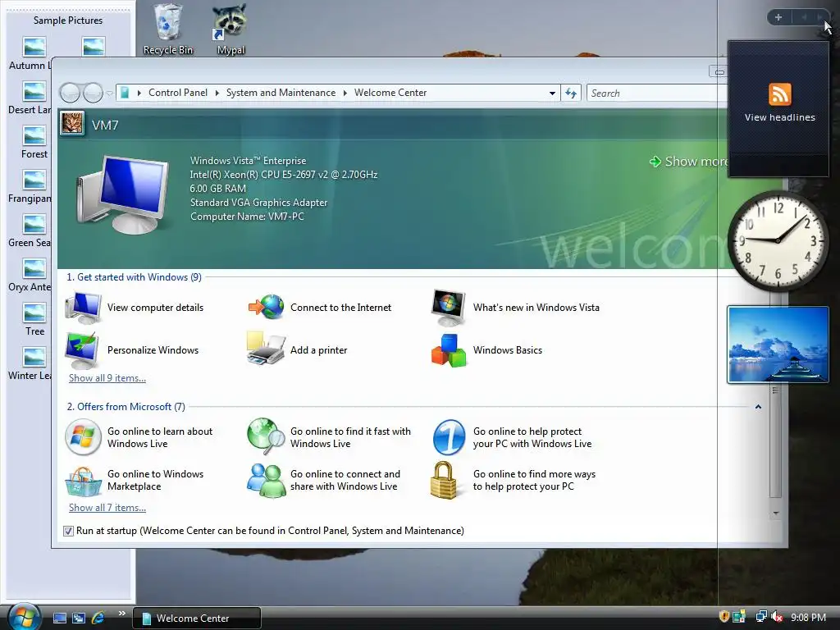
Task: Click the Start orb button
Action: [24, 617]
